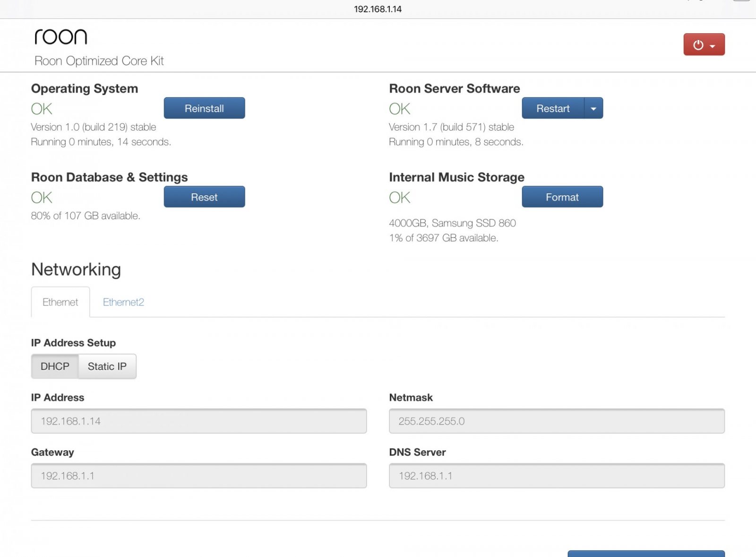
Task: Click 'Running 0 minutes, 14 seconds.' text
Action: pyautogui.click(x=101, y=142)
